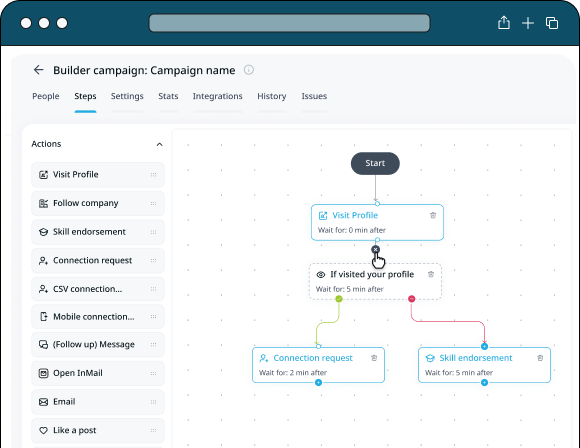Open a new tab with plus icon
Image resolution: width=580 pixels, height=448 pixels.
coord(528,23)
